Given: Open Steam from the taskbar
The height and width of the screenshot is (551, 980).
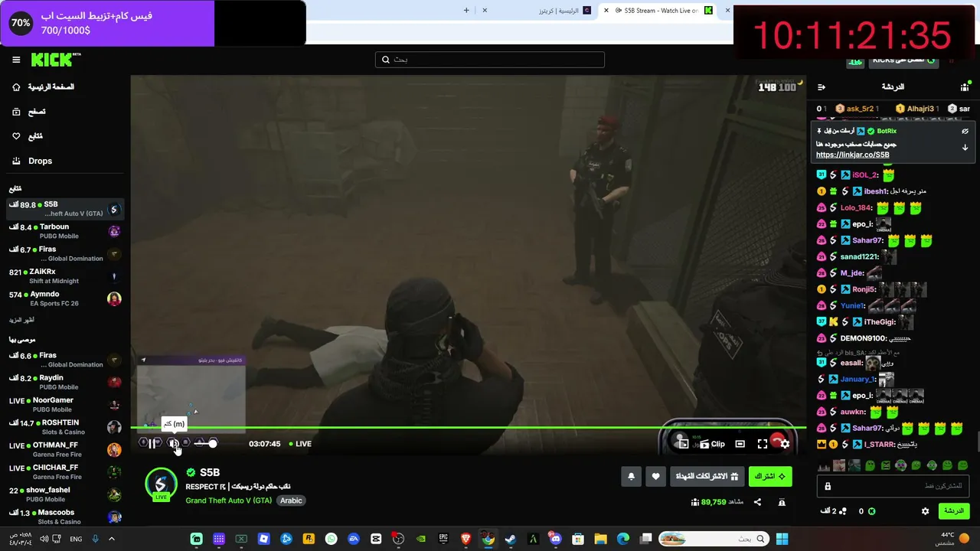Looking at the screenshot, I should [x=511, y=539].
